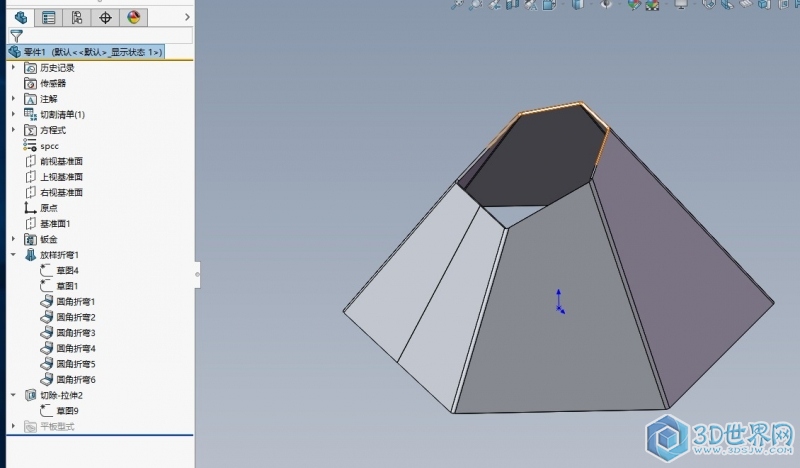Viewport: 800px width, 468px height.
Task: Select the 传感器 sensors item
Action: (52, 84)
